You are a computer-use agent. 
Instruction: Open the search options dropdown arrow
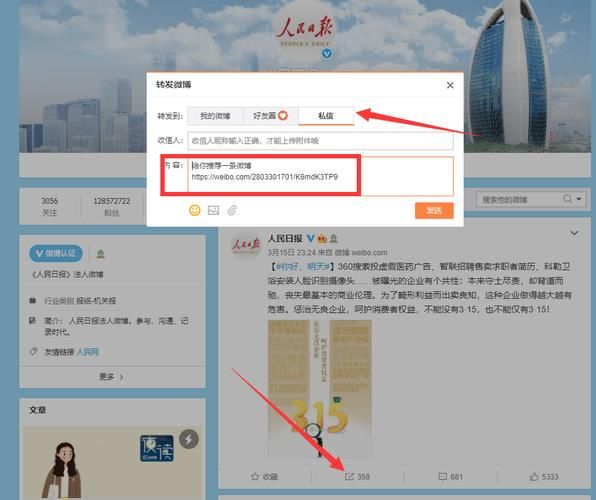(579, 199)
